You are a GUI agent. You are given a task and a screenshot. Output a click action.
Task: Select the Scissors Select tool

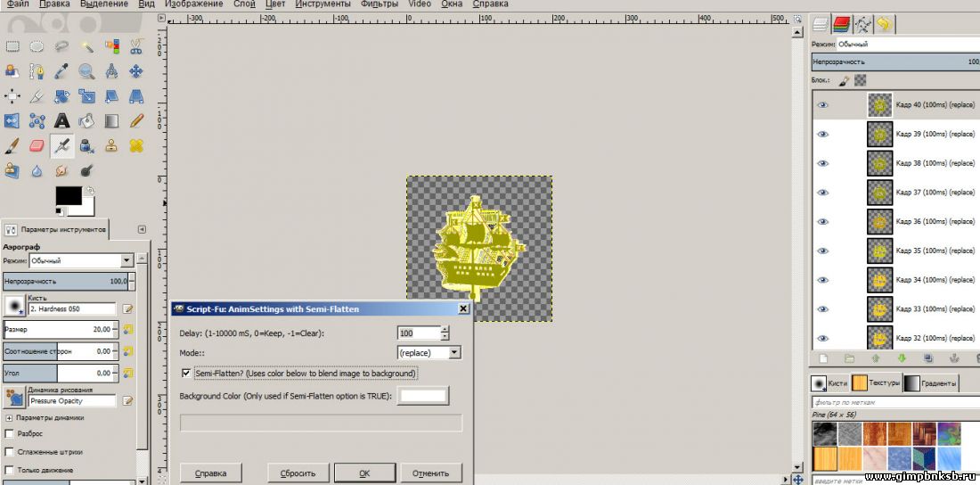coord(136,46)
